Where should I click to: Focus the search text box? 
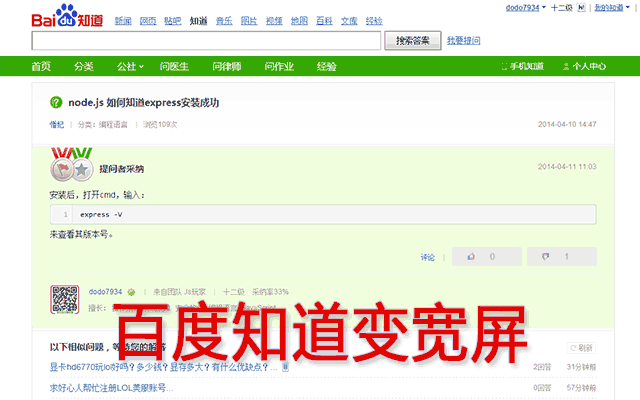tap(206, 40)
